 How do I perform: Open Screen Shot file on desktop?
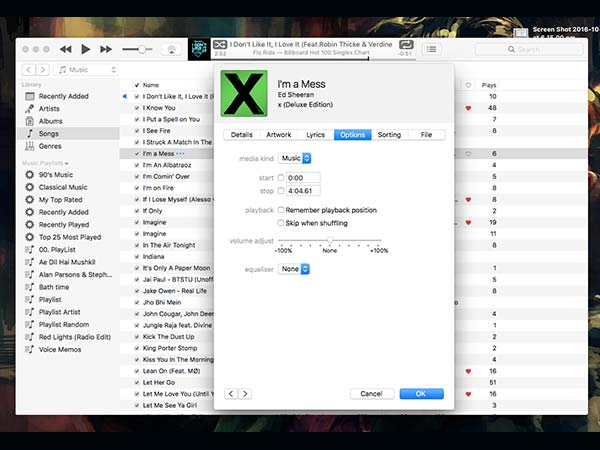pyautogui.click(x=521, y=33)
